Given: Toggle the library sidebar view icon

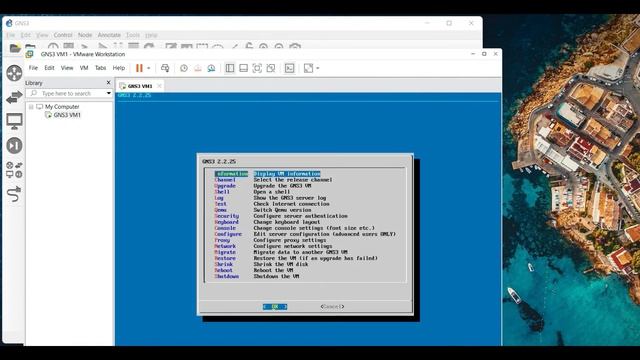Looking at the screenshot, I should pyautogui.click(x=230, y=68).
